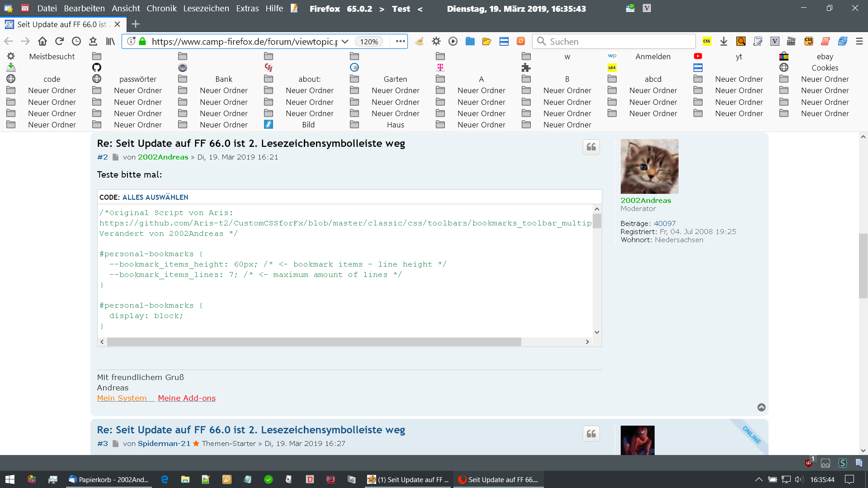
Task: Click the code box horizontal scrollbar
Action: [314, 342]
